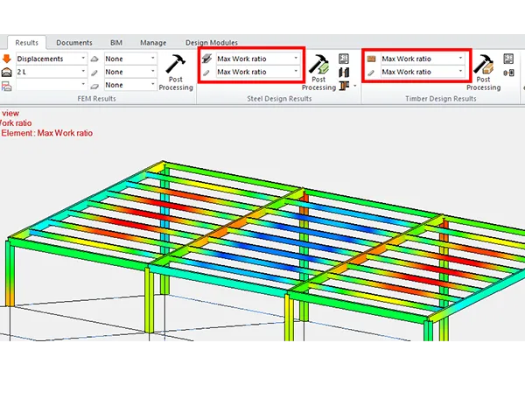Click the load case icon beside 2 L
Image resolution: width=525 pixels, height=420 pixels.
pos(7,72)
